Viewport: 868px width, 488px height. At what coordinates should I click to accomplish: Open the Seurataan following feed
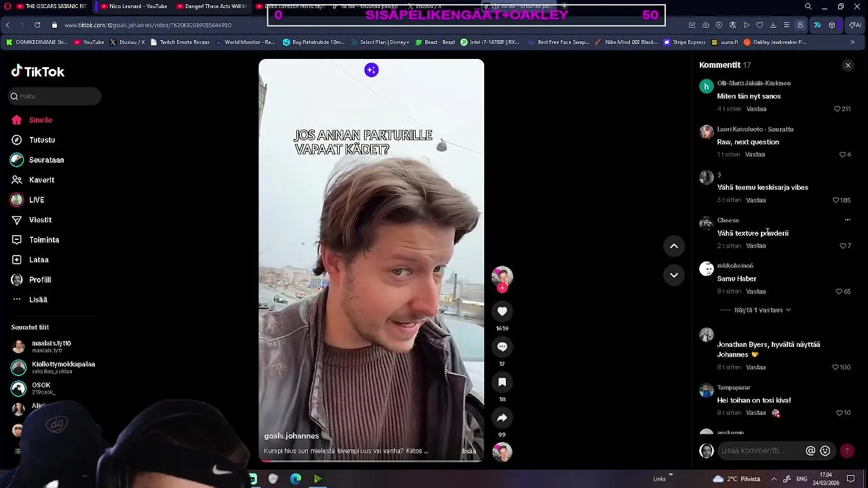pyautogui.click(x=37, y=160)
